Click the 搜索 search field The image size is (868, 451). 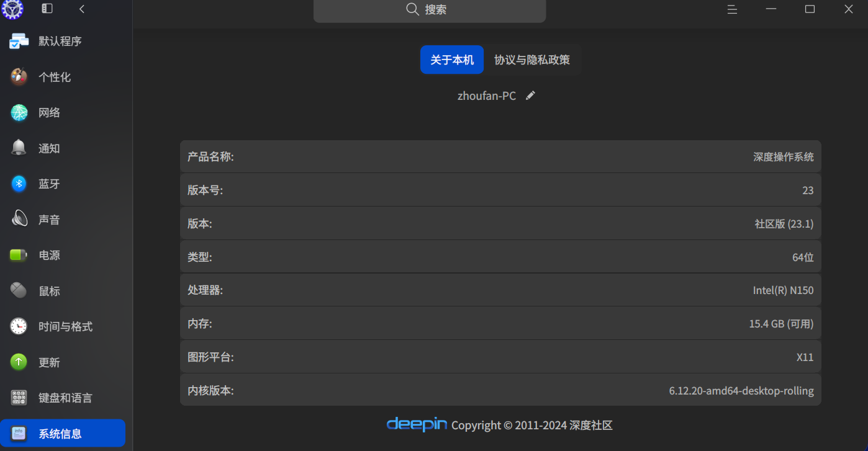pyautogui.click(x=430, y=10)
